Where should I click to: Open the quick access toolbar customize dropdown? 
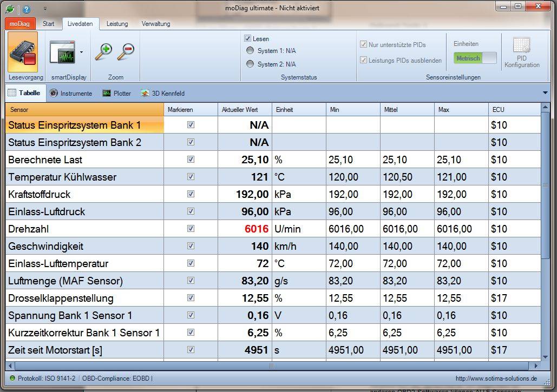point(45,8)
